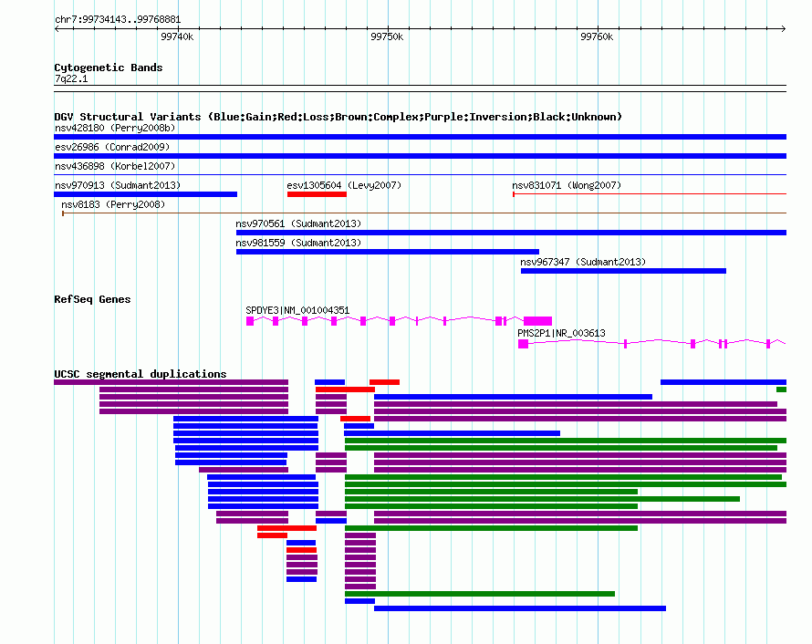The image size is (812, 644).
Task: Click the blue nsv981559 gain bar
Action: [388, 252]
